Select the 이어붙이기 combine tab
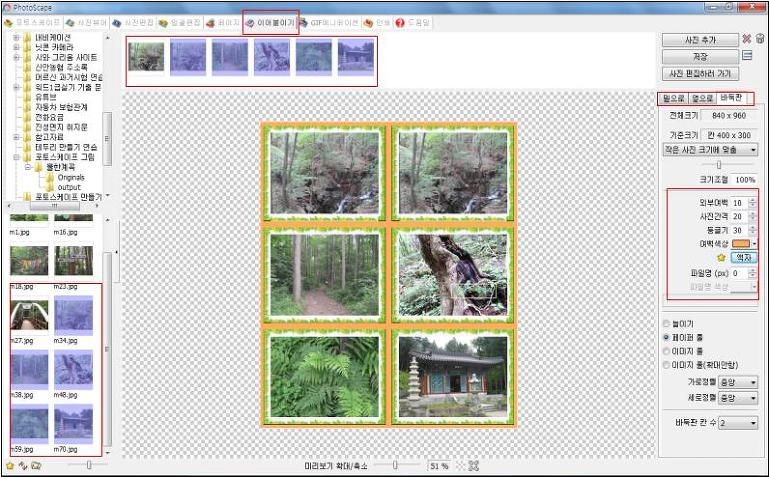 [x=270, y=23]
